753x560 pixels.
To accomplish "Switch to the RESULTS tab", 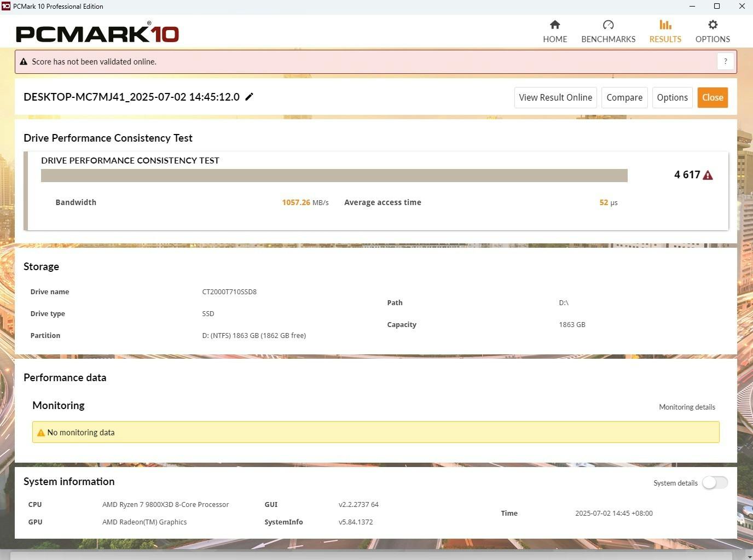I will click(x=665, y=32).
